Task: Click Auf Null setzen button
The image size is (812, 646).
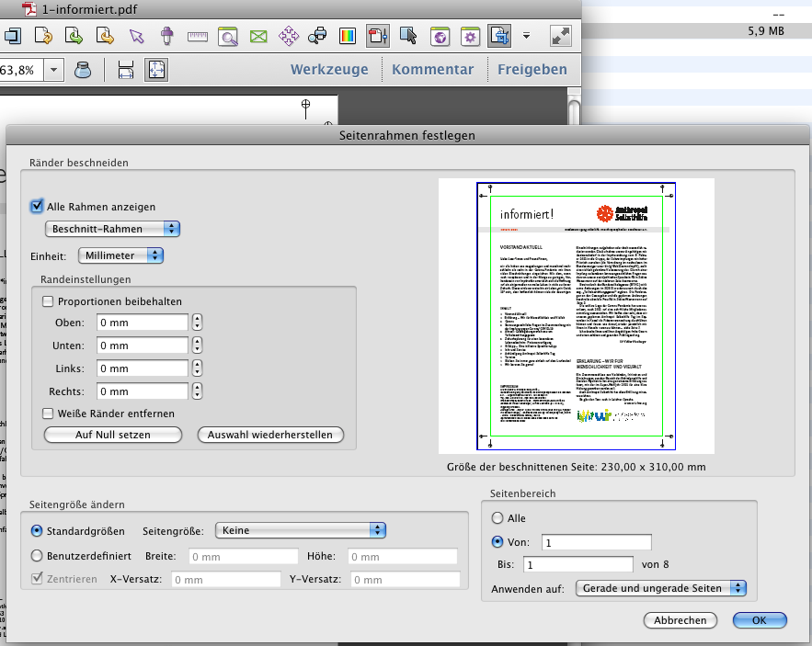Action: pos(113,435)
